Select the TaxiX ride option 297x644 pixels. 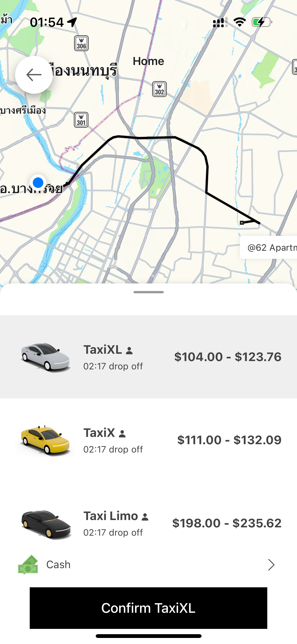tap(149, 440)
